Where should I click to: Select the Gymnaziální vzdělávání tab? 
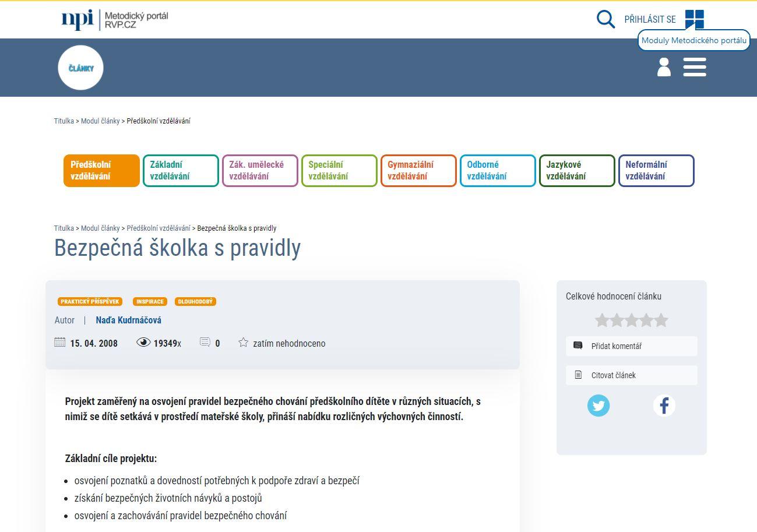[418, 171]
